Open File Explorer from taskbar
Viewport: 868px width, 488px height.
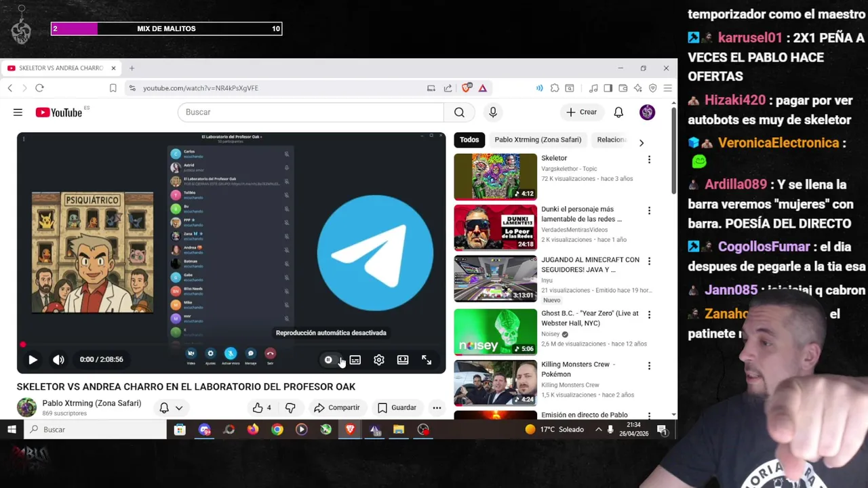click(x=399, y=430)
